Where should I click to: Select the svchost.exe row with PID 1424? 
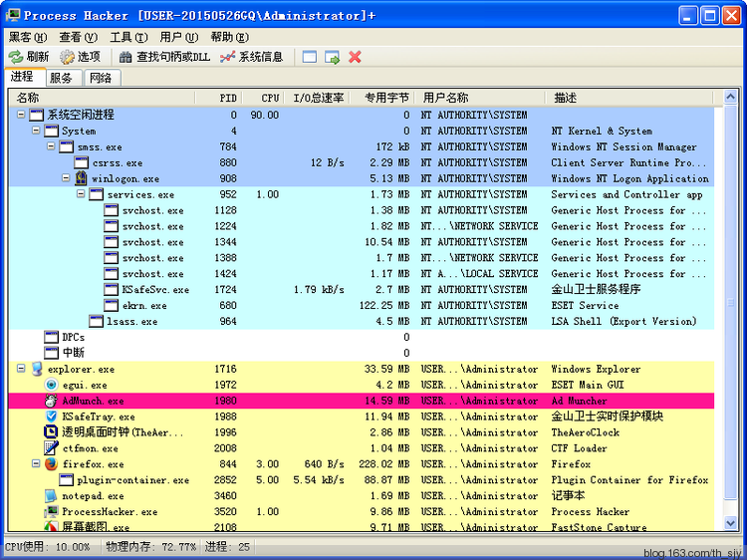[362, 274]
